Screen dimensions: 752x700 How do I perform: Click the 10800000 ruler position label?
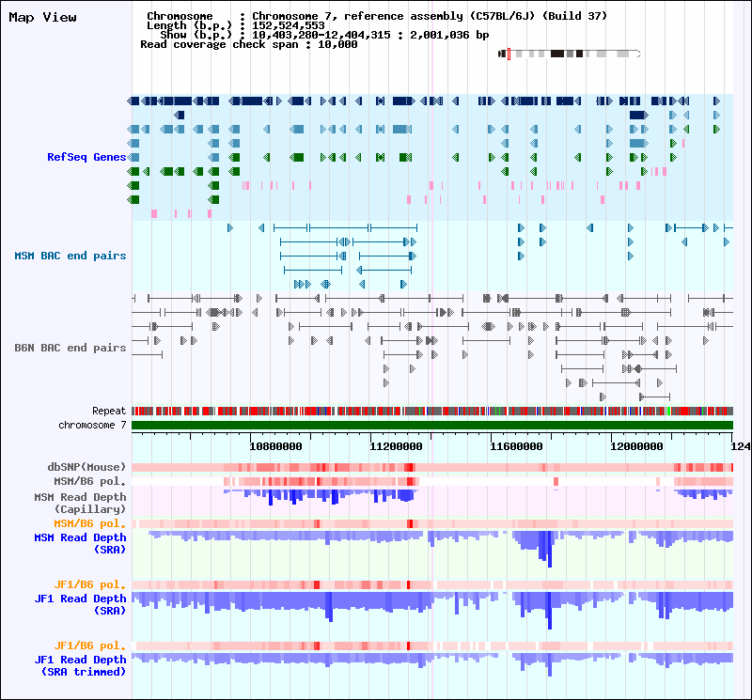click(275, 446)
